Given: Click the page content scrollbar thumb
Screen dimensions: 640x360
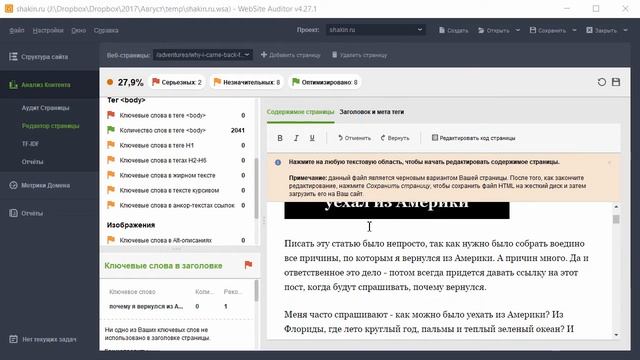Looking at the screenshot, I should 616,219.
